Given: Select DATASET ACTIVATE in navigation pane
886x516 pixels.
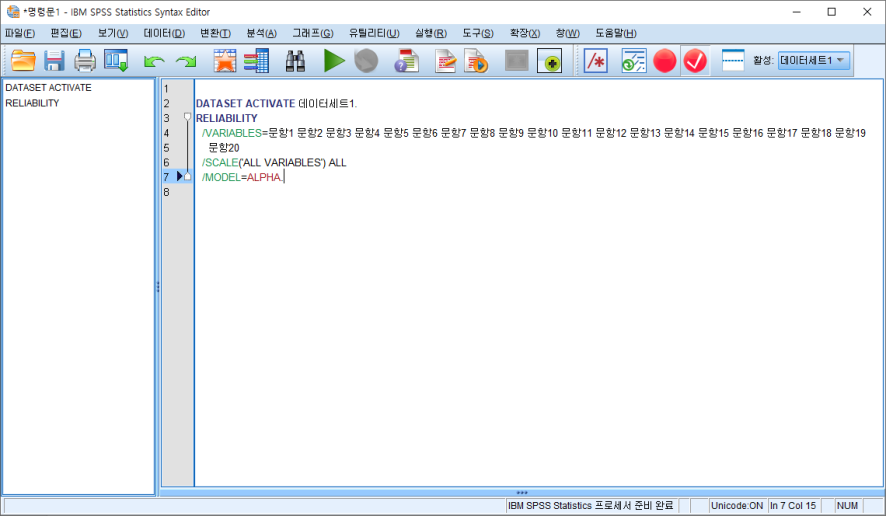Looking at the screenshot, I should [49, 88].
